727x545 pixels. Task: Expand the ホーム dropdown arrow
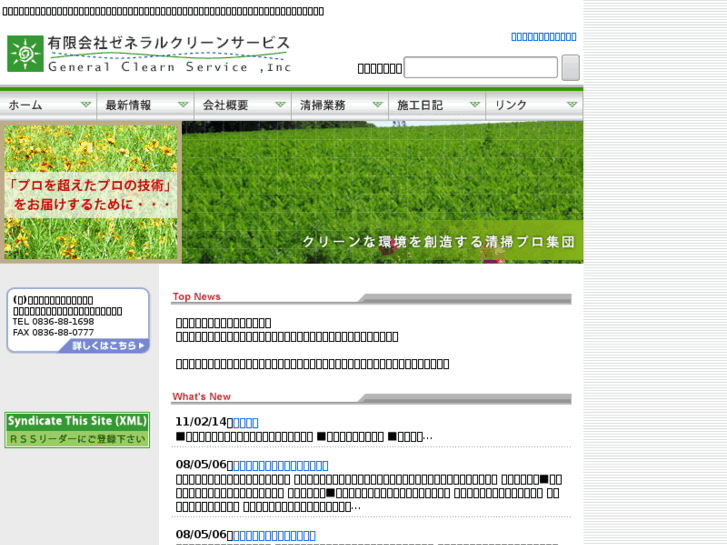86,104
